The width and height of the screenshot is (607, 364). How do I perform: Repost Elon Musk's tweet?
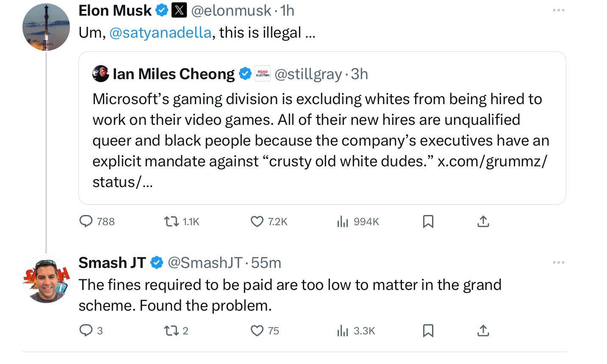[x=172, y=221]
